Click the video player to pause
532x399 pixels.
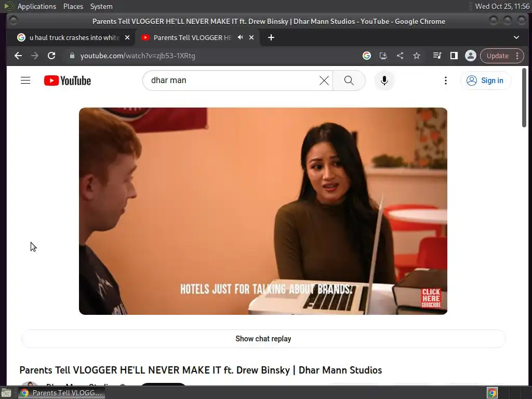click(x=263, y=211)
